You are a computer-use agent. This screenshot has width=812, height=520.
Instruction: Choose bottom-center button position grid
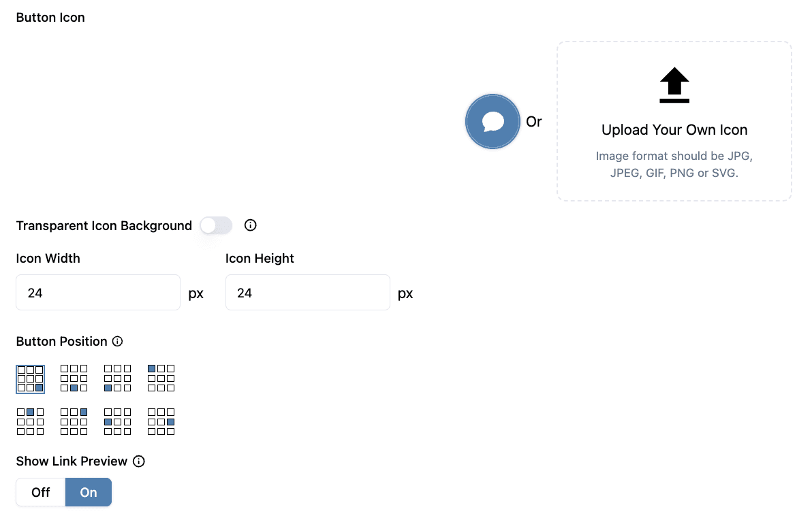tap(74, 378)
